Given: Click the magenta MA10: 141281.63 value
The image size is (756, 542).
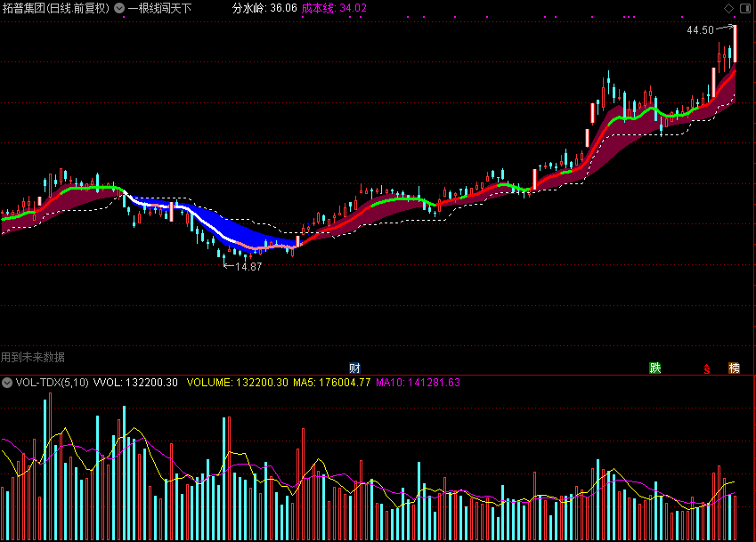Looking at the screenshot, I should (418, 383).
